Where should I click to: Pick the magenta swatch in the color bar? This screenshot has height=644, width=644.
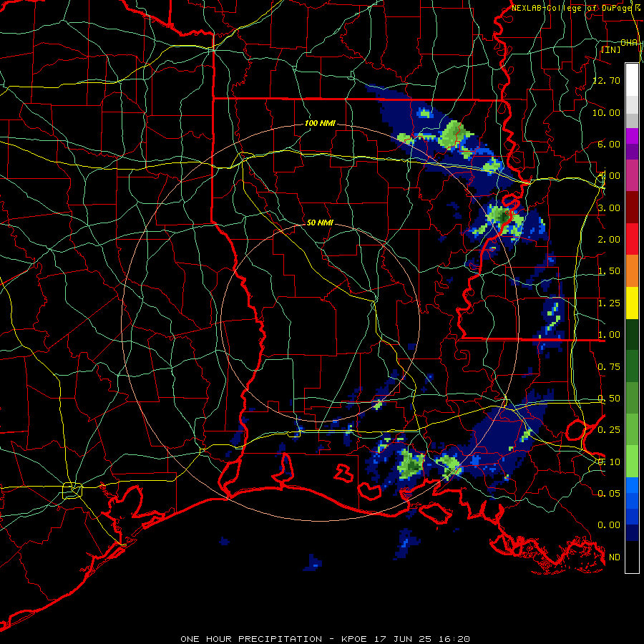coord(632,136)
